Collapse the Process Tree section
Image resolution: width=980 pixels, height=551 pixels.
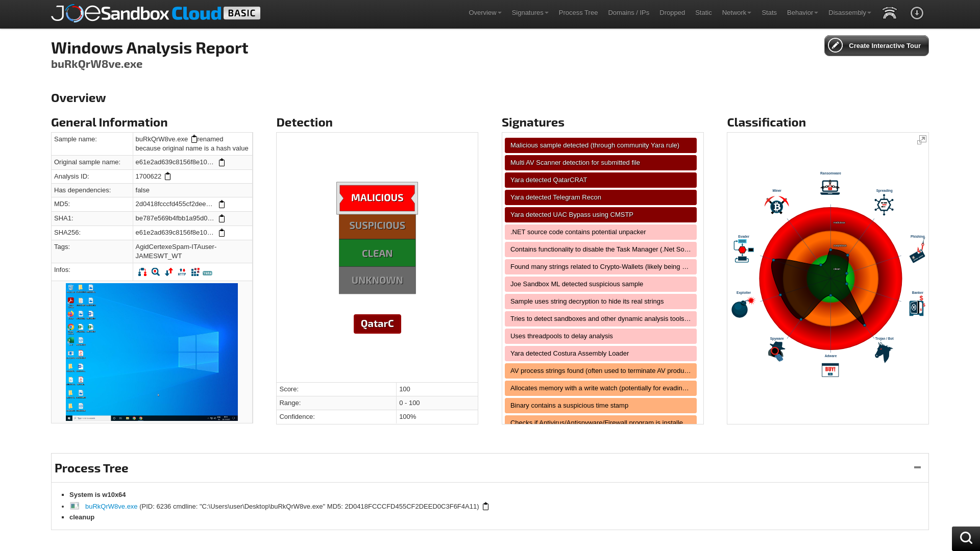coord(917,467)
